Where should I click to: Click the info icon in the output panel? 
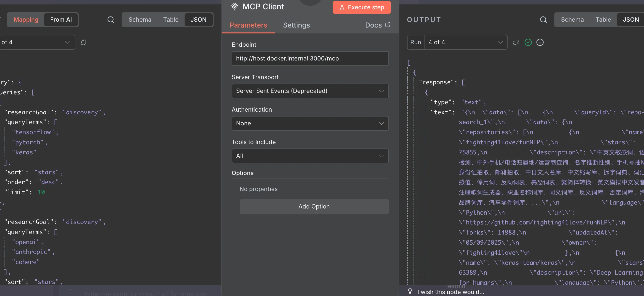540,42
